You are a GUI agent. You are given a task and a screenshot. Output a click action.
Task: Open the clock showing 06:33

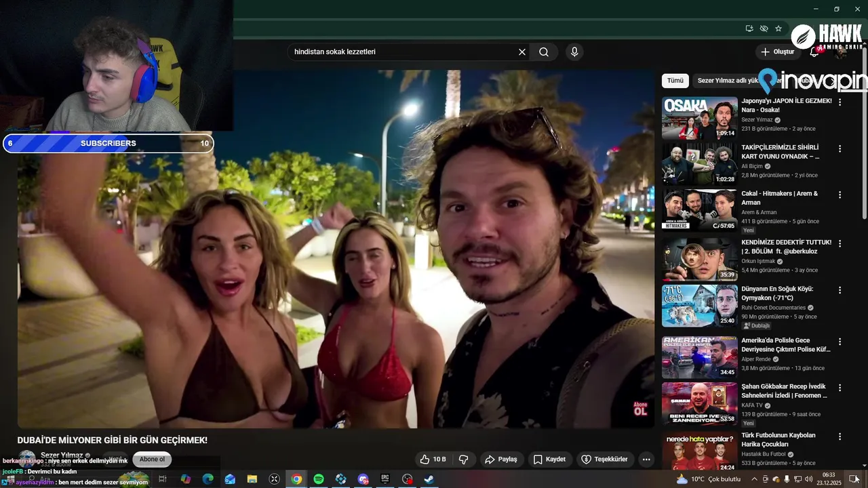tap(829, 479)
